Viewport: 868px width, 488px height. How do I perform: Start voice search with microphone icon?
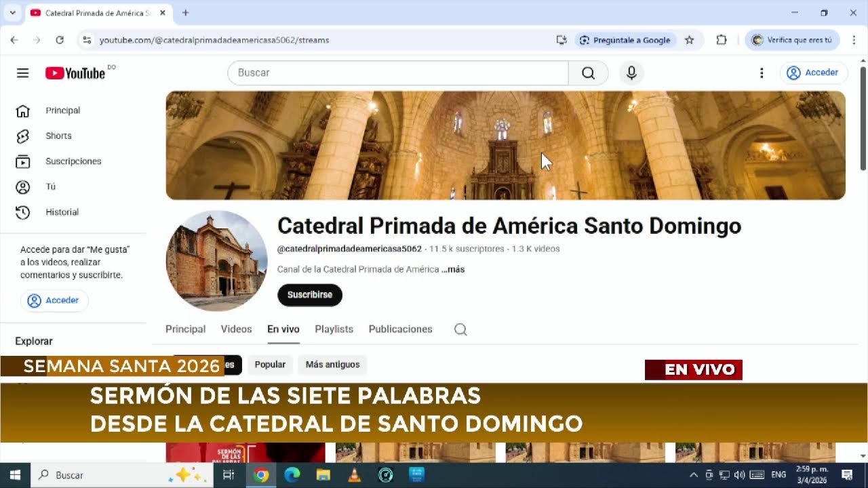[631, 73]
